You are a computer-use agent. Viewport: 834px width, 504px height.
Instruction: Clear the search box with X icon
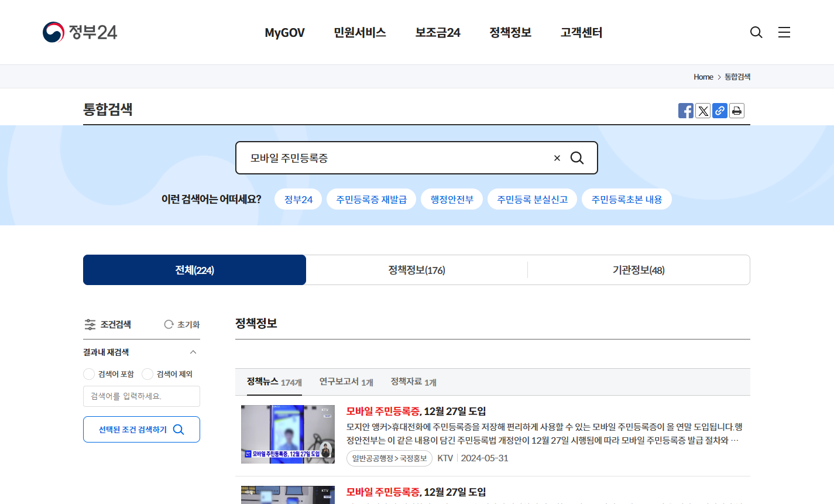[x=557, y=158]
